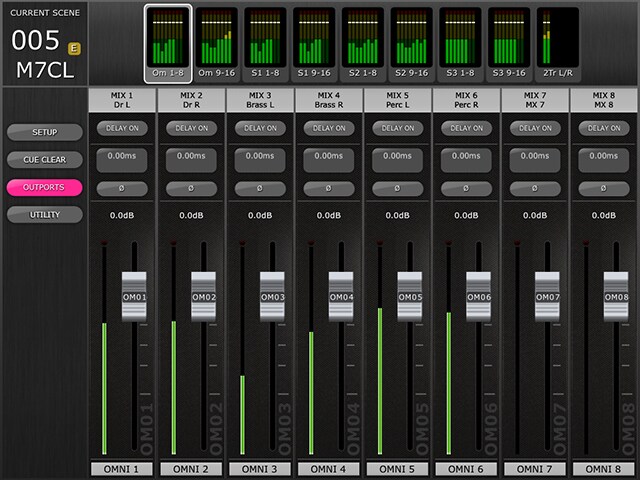640x480 pixels.
Task: Switch to the OUTPORTS page
Action: (x=44, y=187)
